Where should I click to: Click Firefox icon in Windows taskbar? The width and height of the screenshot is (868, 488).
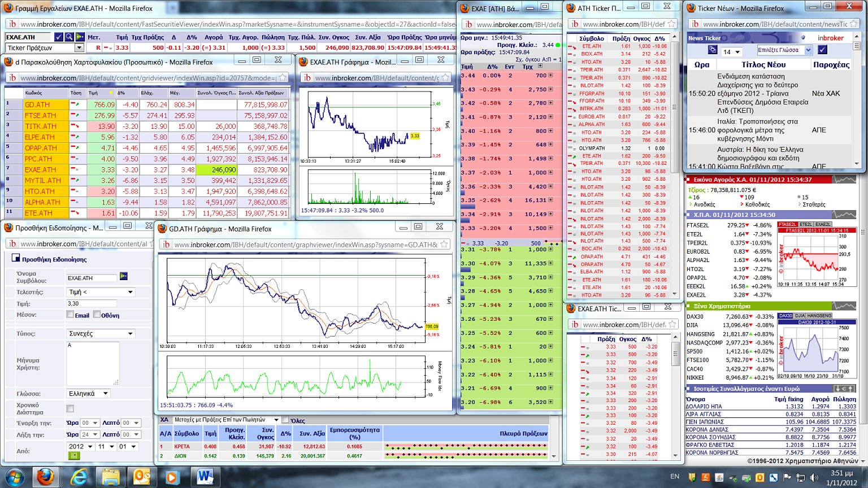pyautogui.click(x=46, y=477)
